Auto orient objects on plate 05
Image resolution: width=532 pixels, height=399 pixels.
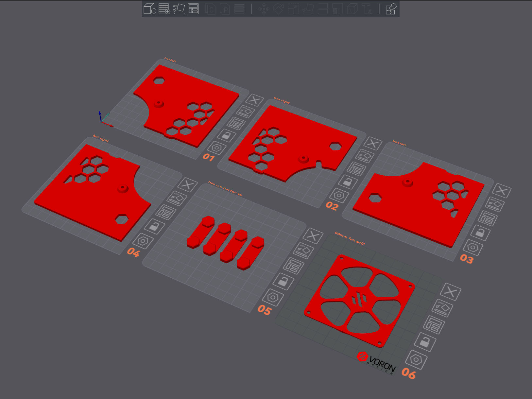303,250
